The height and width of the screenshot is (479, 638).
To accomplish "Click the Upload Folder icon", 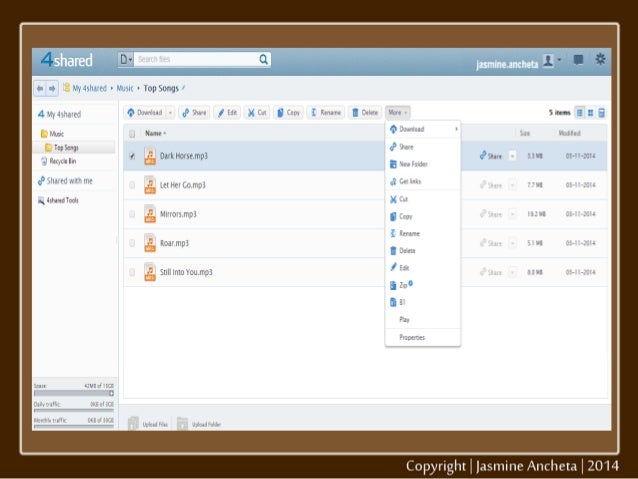I will pyautogui.click(x=182, y=423).
